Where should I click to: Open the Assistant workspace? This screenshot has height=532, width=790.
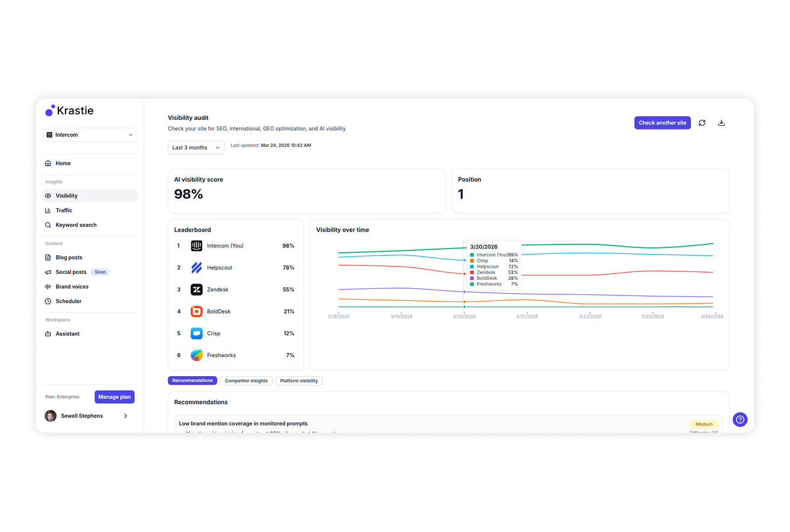[90, 333]
